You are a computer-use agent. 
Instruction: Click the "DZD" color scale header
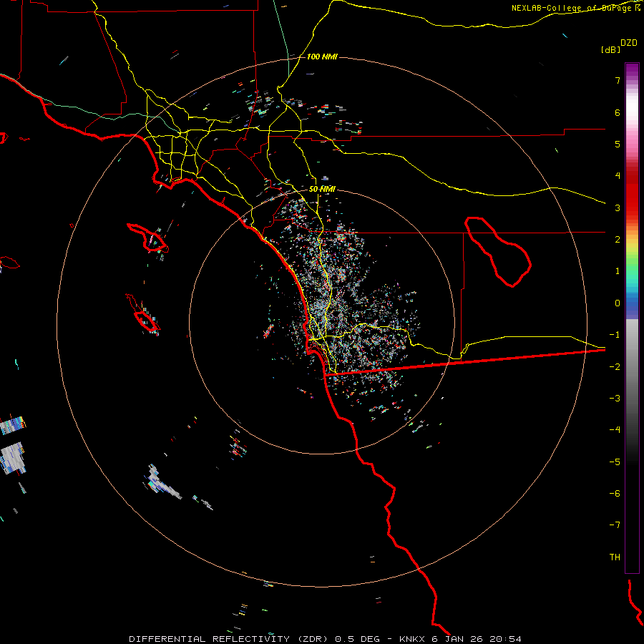(x=629, y=43)
